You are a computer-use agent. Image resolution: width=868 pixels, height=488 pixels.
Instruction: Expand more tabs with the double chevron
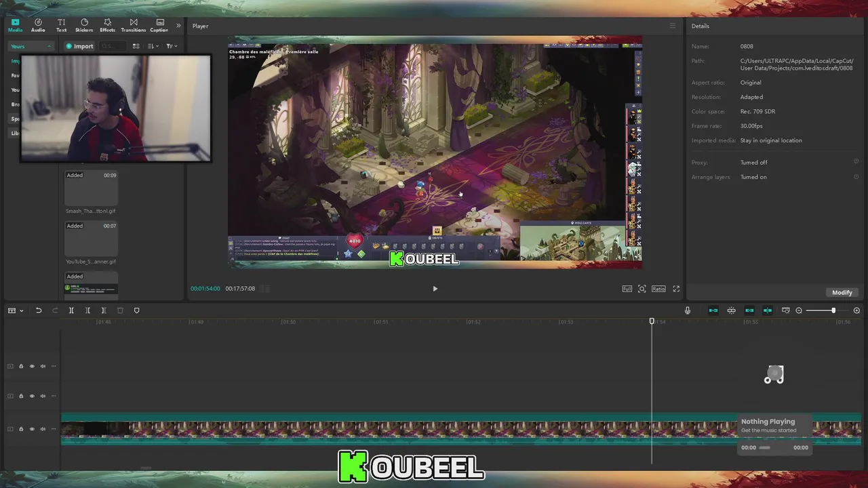178,26
